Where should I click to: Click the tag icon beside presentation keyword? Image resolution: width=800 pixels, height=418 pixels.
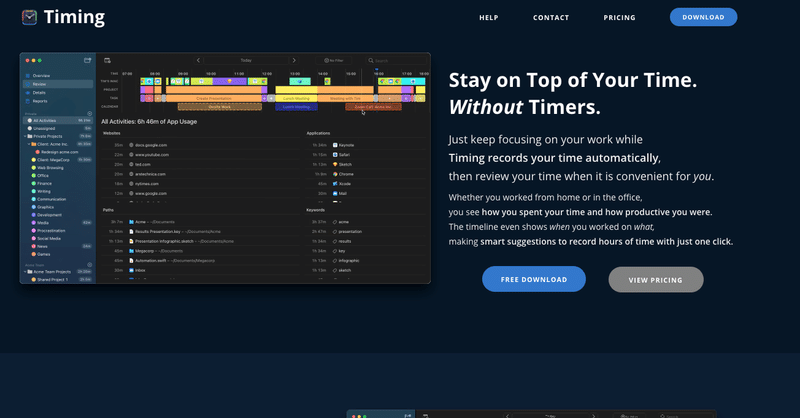click(x=335, y=232)
